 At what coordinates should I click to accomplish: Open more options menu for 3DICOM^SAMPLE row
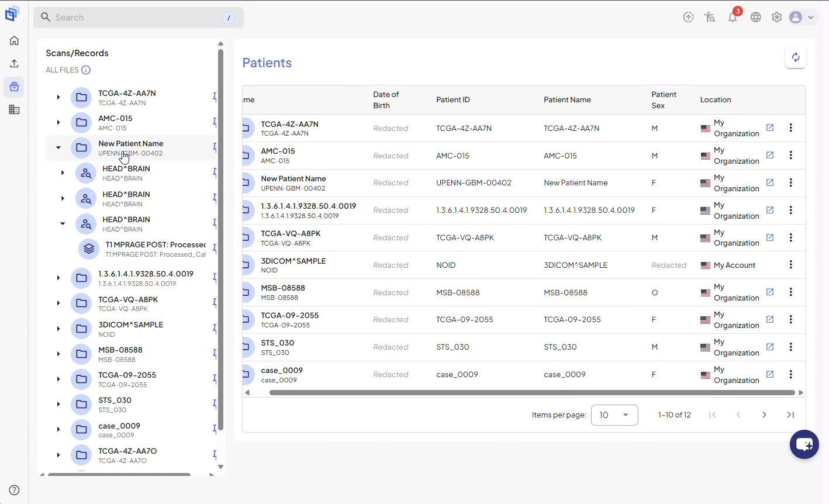tap(791, 264)
